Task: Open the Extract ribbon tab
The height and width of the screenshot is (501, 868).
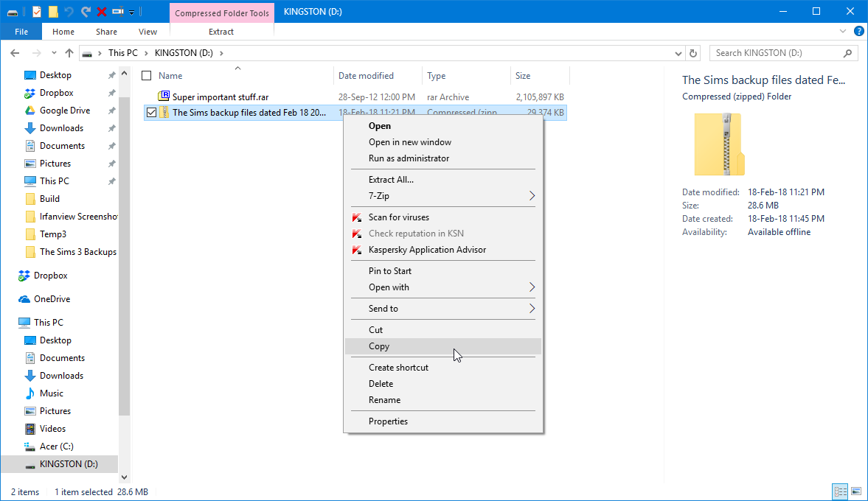Action: tap(221, 32)
